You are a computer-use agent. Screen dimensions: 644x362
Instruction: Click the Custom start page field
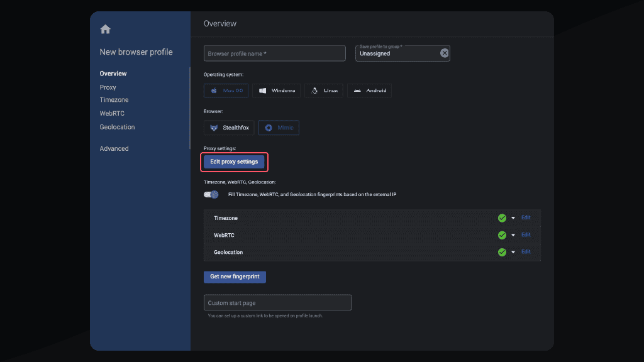(x=277, y=303)
